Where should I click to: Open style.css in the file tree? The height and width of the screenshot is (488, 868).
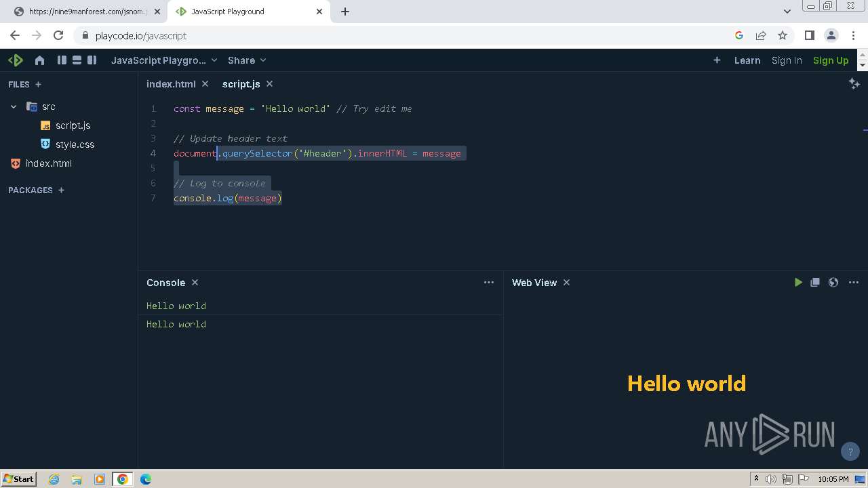[68, 144]
